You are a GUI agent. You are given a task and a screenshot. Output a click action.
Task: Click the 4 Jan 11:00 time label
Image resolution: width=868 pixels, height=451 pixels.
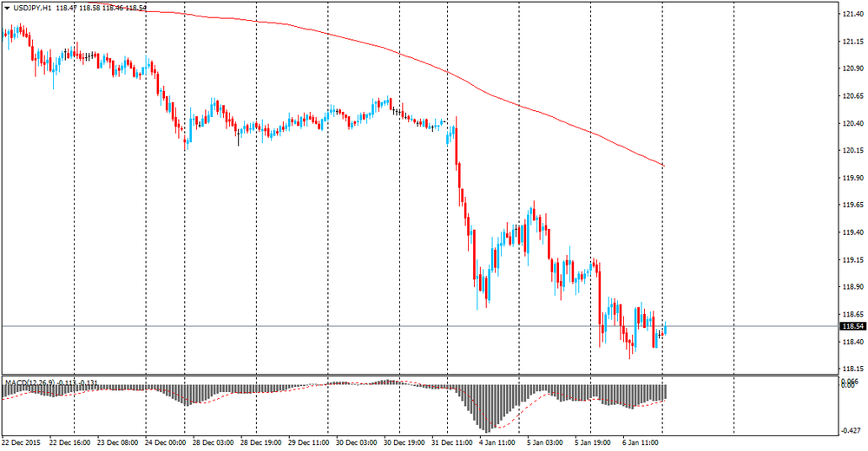pyautogui.click(x=497, y=442)
